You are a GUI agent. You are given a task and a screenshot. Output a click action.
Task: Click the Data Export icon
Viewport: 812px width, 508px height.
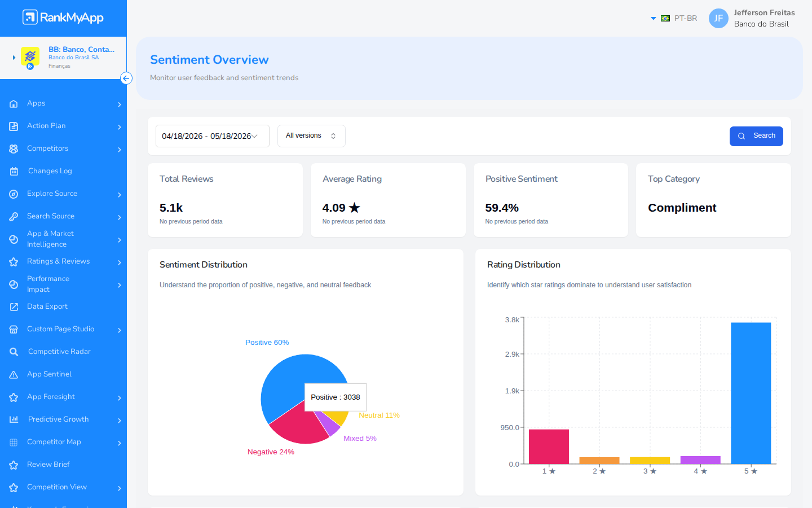(14, 307)
